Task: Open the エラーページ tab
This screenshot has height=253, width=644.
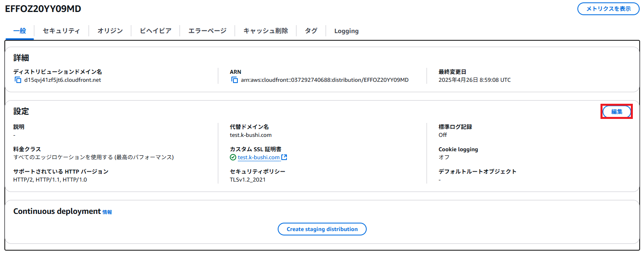Action: coord(207,31)
